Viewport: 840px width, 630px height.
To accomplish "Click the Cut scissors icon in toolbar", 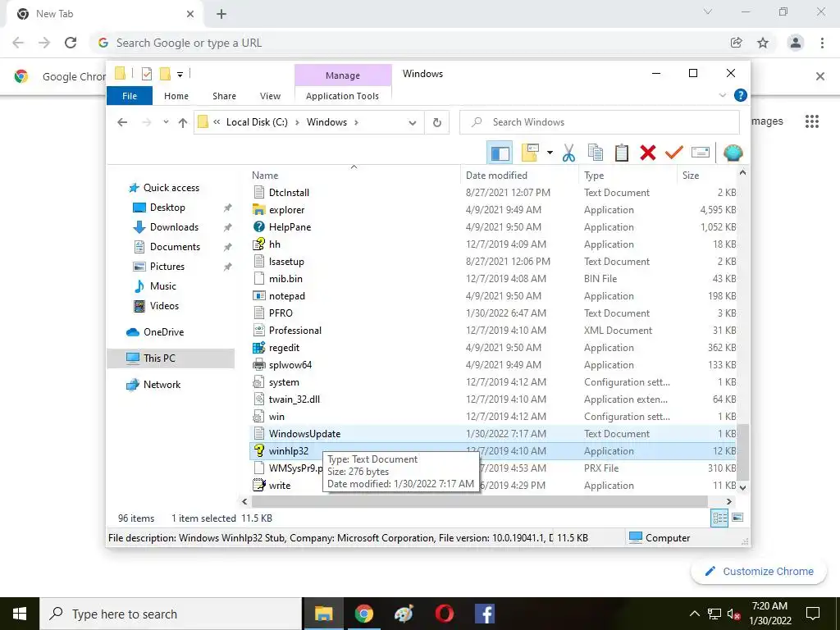I will tap(568, 153).
